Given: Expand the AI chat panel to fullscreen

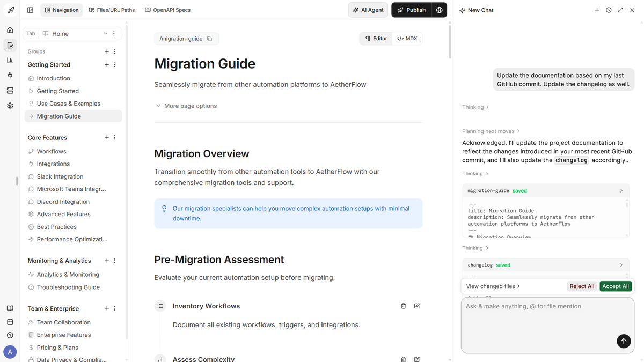Looking at the screenshot, I should (620, 10).
